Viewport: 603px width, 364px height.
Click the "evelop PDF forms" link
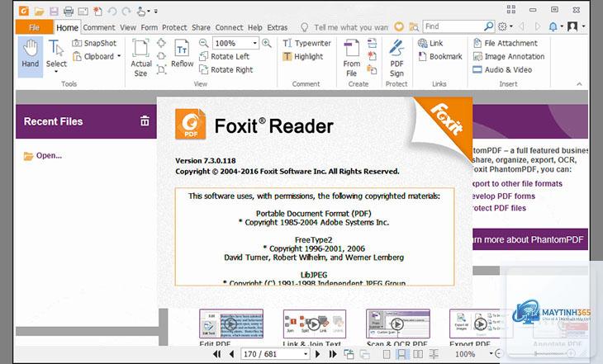pyautogui.click(x=503, y=196)
